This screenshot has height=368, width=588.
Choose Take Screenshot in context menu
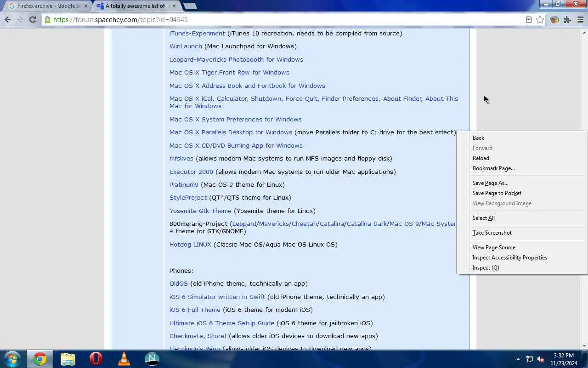point(522,233)
